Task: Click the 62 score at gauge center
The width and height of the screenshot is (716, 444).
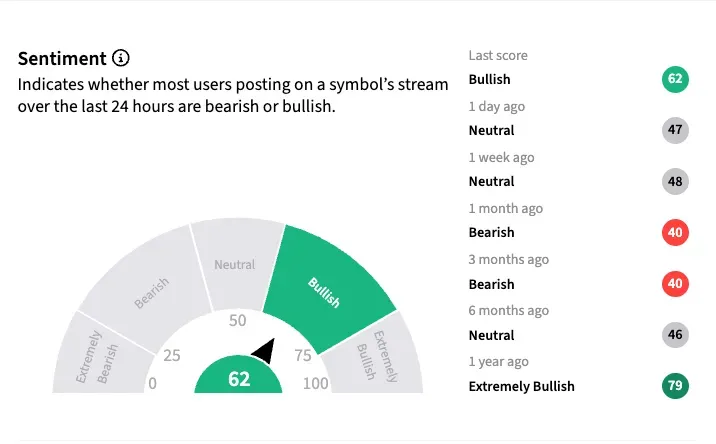Action: 239,379
